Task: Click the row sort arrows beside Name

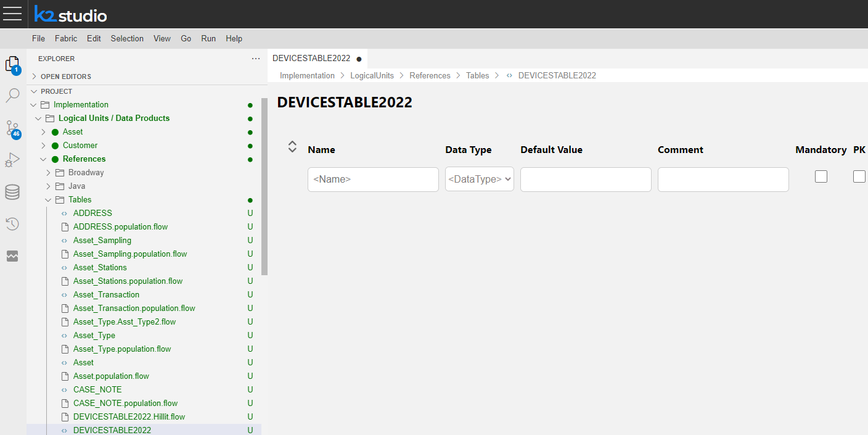Action: coord(293,147)
